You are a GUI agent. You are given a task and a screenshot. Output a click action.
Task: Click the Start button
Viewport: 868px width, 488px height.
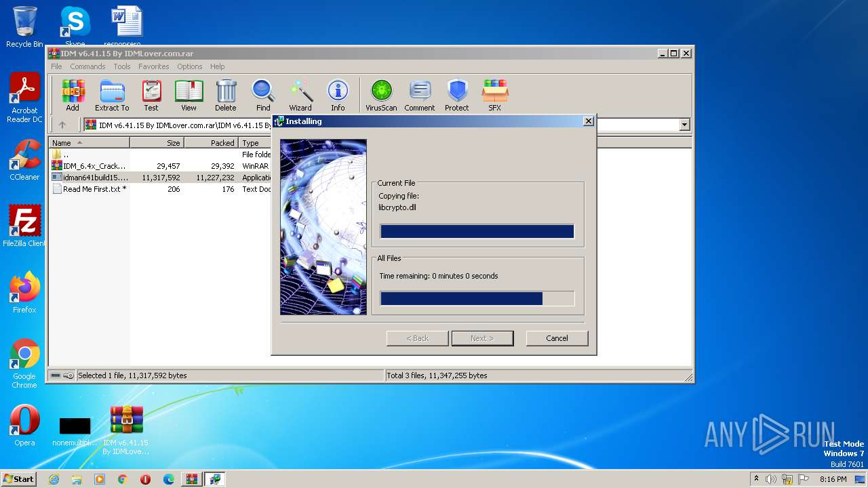click(x=18, y=479)
